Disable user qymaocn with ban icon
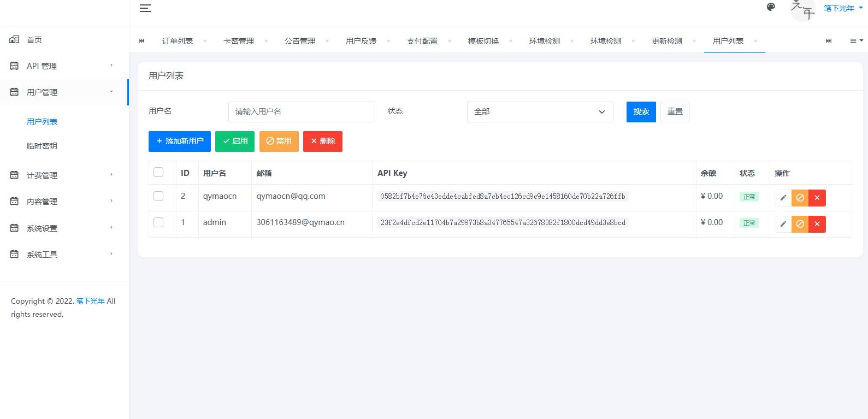The width and height of the screenshot is (868, 419). [800, 198]
